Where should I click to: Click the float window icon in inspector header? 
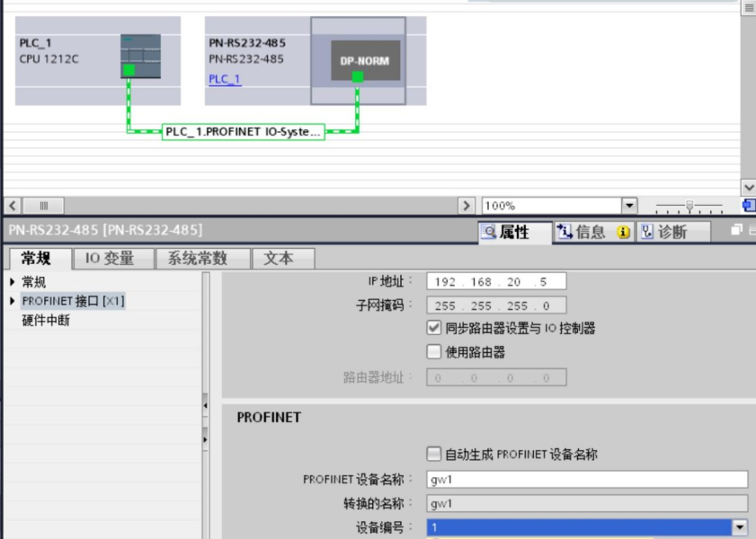pyautogui.click(x=737, y=231)
